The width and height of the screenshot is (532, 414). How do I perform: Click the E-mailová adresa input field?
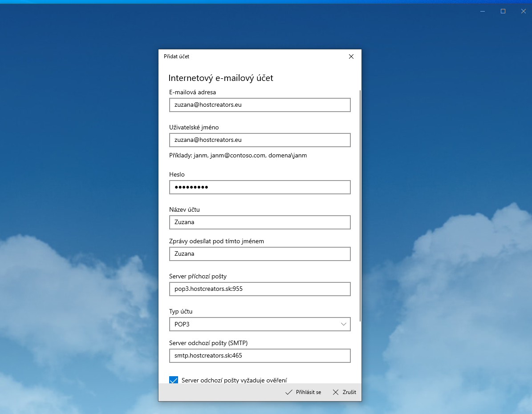pos(260,105)
